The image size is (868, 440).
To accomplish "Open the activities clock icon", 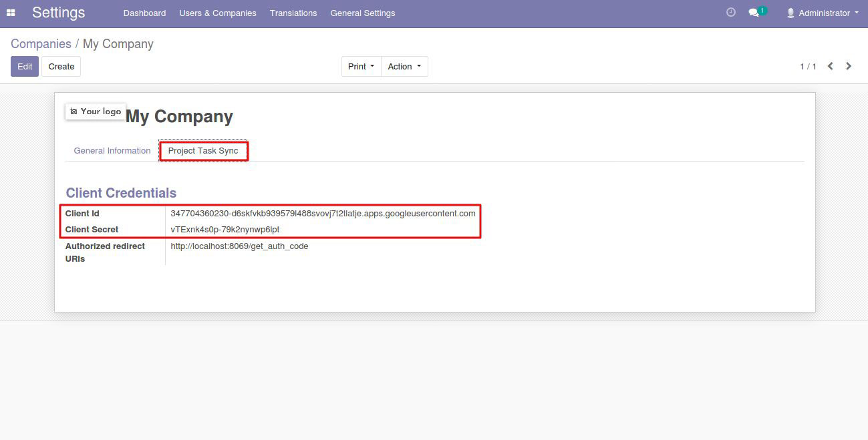I will (730, 13).
